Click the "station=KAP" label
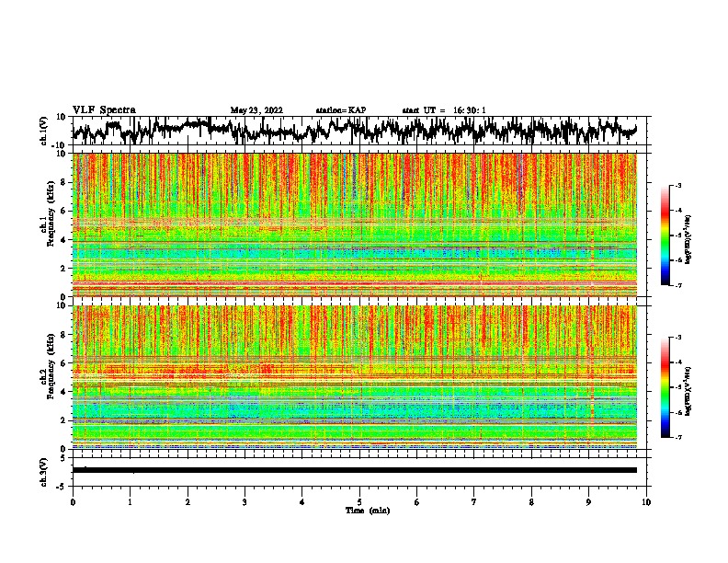Image resolution: width=728 pixels, height=563 pixels. [341, 110]
